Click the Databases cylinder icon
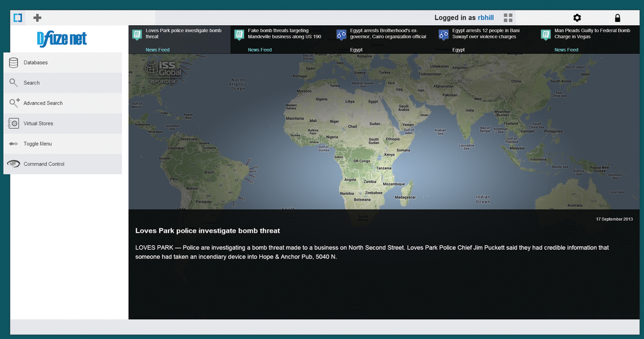The height and width of the screenshot is (339, 644). pos(13,62)
